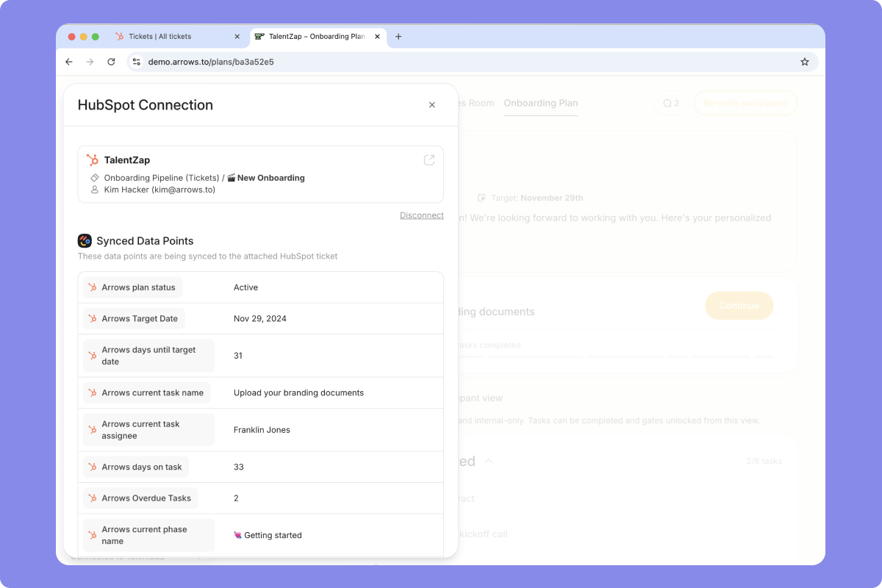Screen dimensions: 882x588
Task: Click the address bar URL field
Action: (473, 62)
